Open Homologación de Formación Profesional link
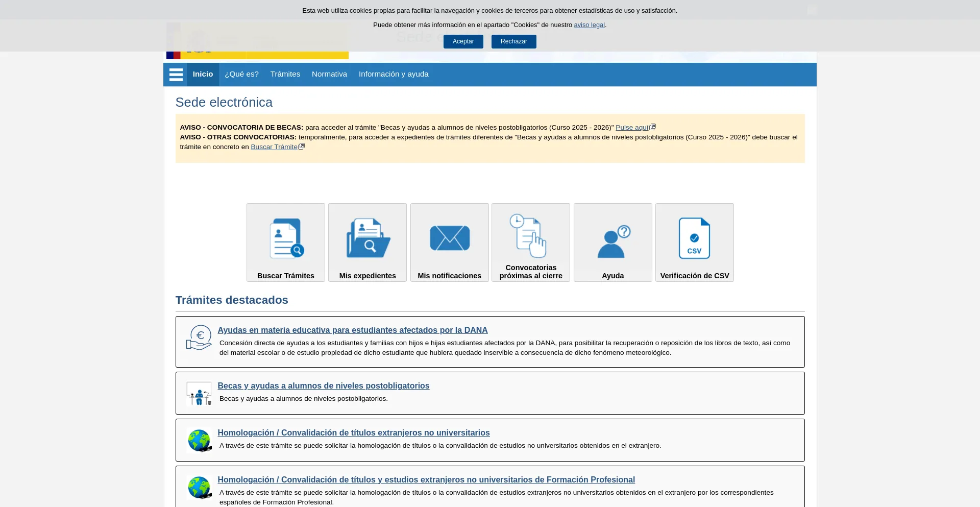This screenshot has height=507, width=980. pyautogui.click(x=426, y=479)
